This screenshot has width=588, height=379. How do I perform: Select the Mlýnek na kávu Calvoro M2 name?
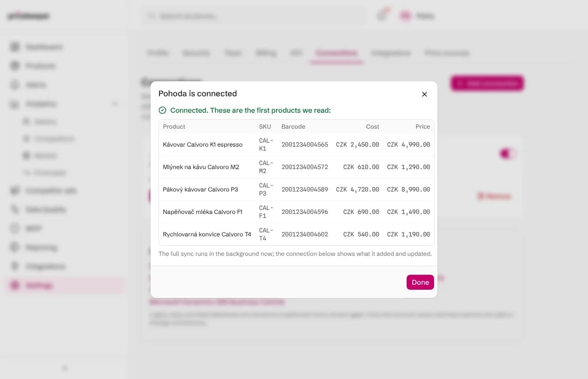point(201,167)
